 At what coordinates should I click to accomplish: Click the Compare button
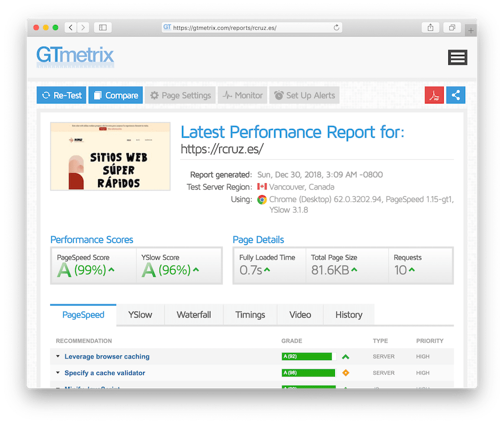point(116,95)
